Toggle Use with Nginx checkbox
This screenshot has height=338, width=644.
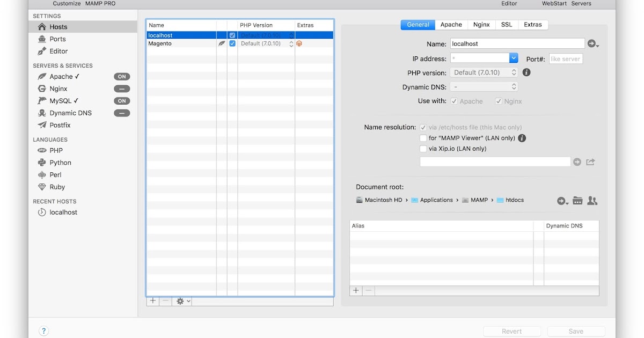click(x=499, y=101)
